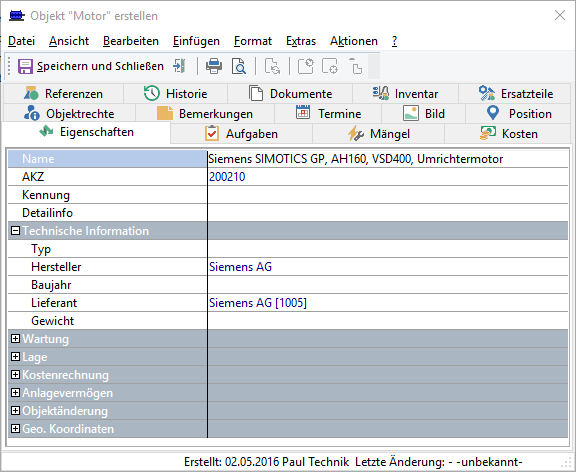Open print preview magnifier icon
This screenshot has height=472, width=576.
[239, 66]
